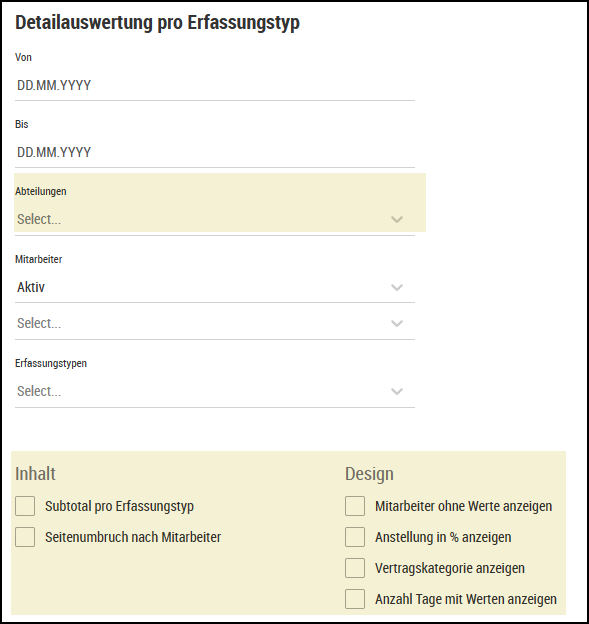
Task: Check Mitarbeiter ohne Werte anzeigen
Action: coord(355,506)
